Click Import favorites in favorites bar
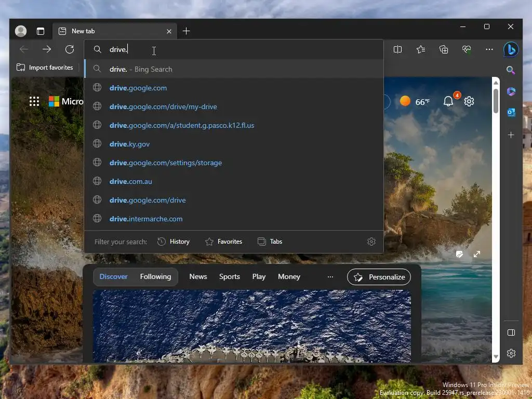532x399 pixels. point(45,68)
